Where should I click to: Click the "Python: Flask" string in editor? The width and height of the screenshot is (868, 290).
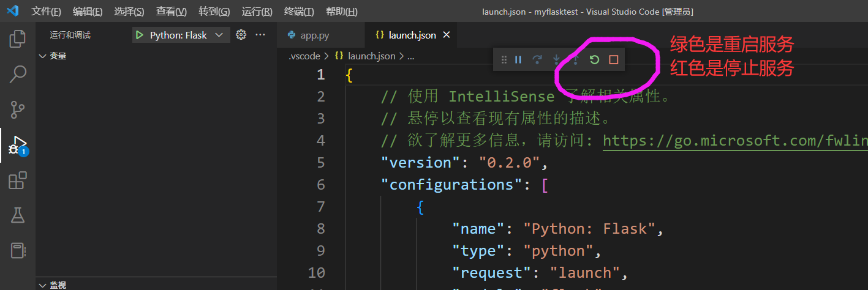coord(589,229)
